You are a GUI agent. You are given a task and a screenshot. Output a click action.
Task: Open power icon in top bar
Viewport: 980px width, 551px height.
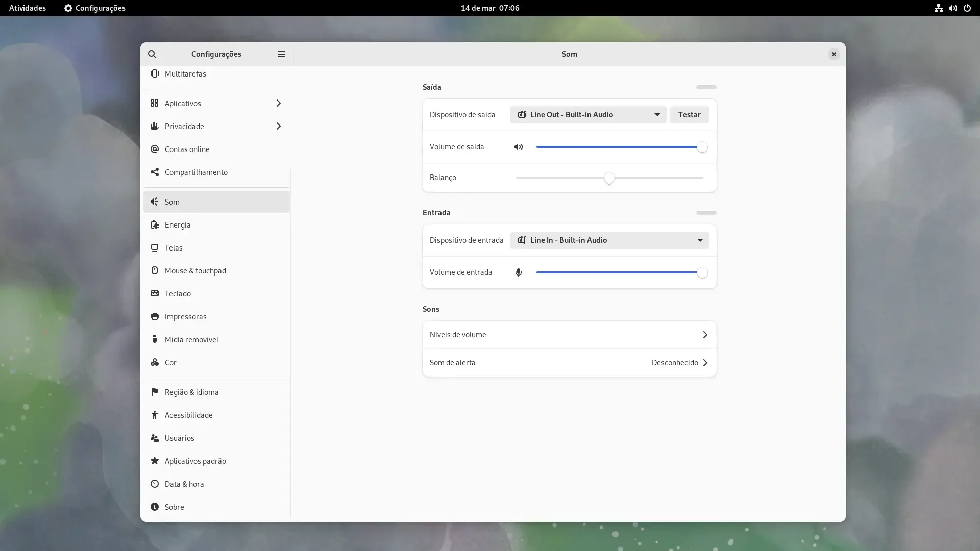(967, 8)
